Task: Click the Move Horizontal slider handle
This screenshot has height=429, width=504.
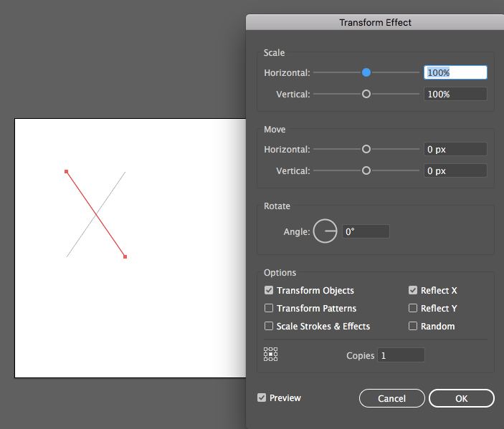Action: coord(366,149)
